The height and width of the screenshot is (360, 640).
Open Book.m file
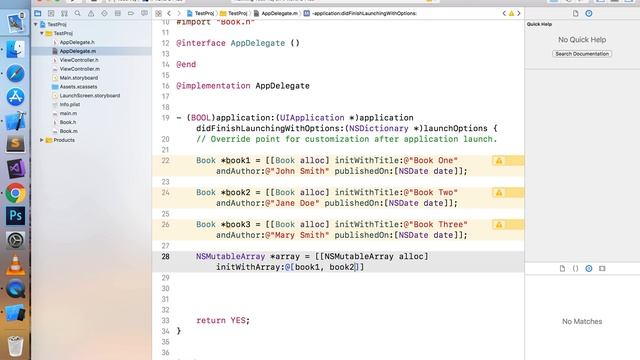68,131
